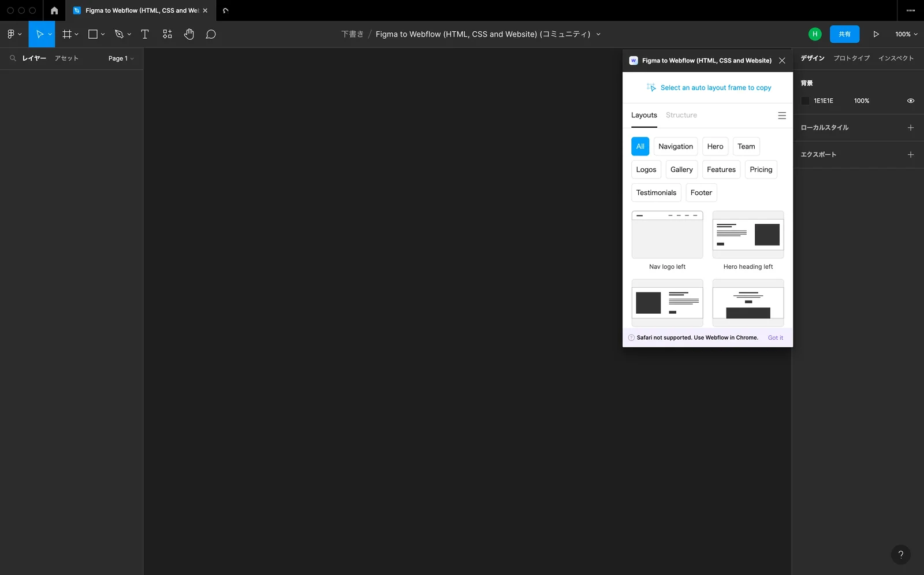Select the Text tool
Image resolution: width=924 pixels, height=575 pixels.
point(145,34)
